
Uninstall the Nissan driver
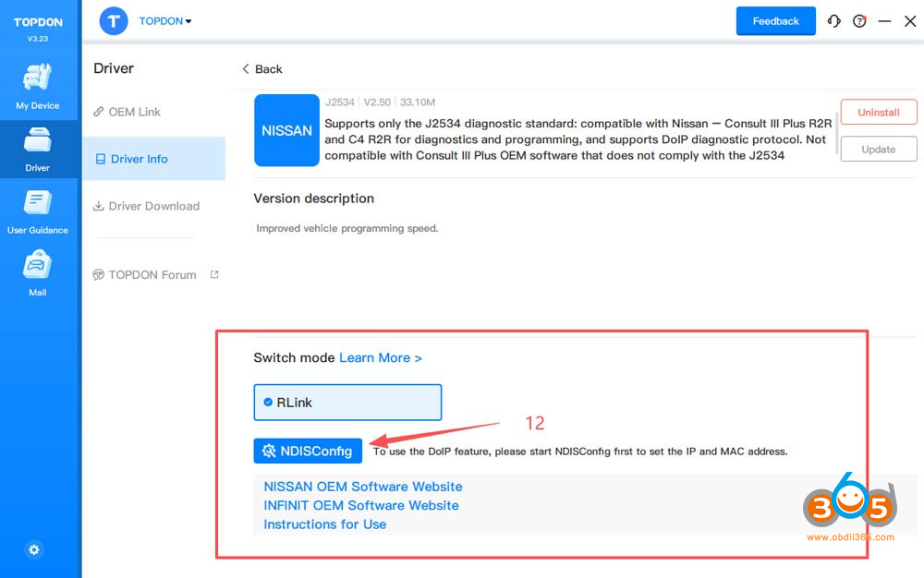[x=879, y=112]
